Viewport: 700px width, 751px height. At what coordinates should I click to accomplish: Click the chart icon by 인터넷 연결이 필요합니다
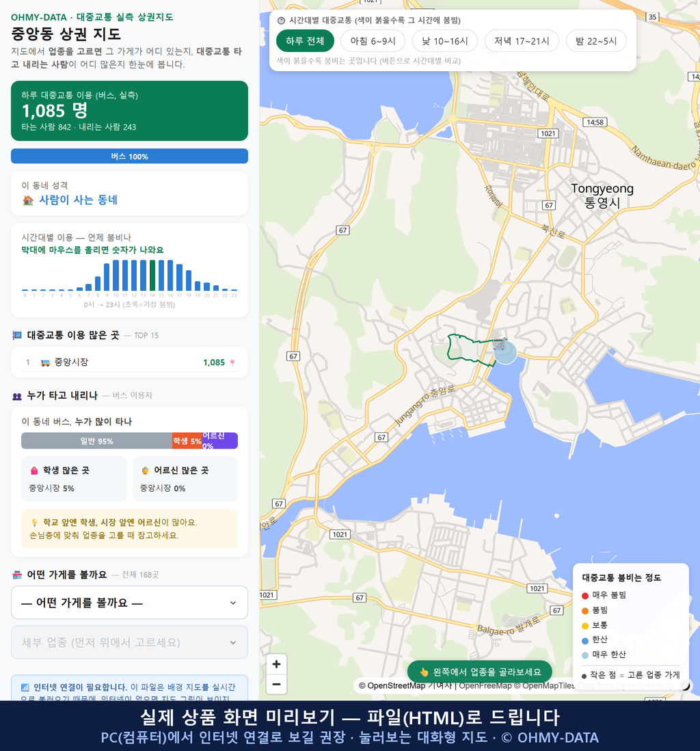tap(25, 687)
